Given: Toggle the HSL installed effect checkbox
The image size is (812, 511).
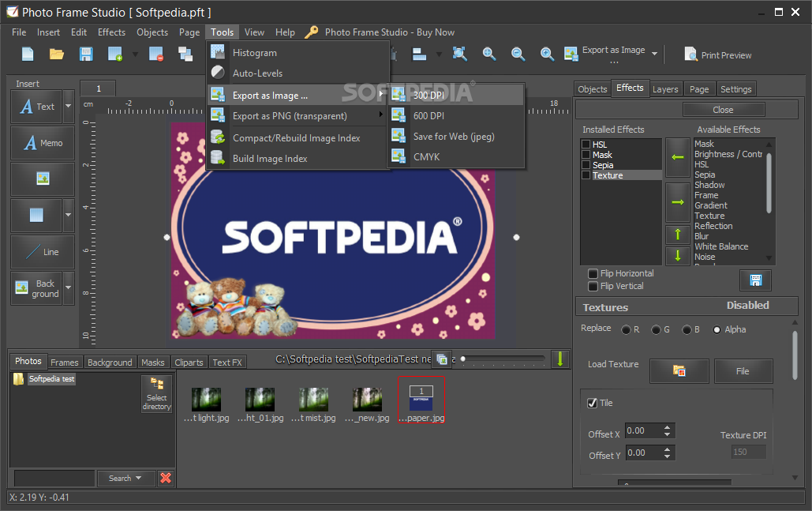Looking at the screenshot, I should (x=586, y=145).
